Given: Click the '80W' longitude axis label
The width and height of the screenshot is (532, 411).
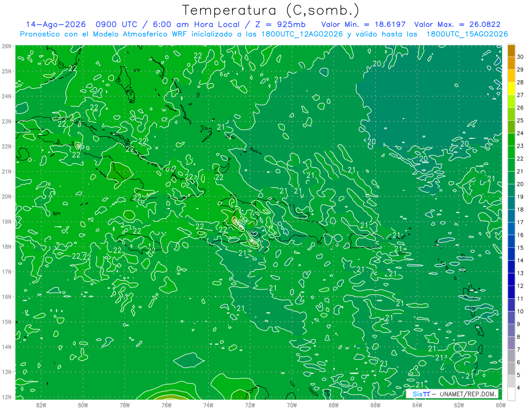Looking at the screenshot, I should pyautogui.click(x=82, y=405).
